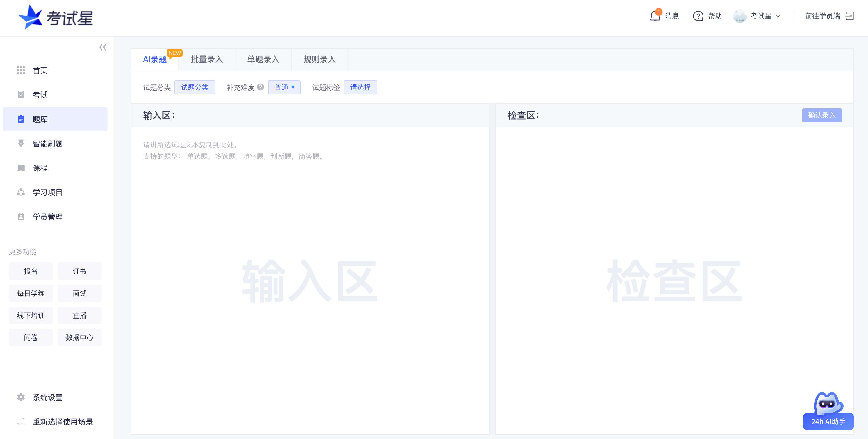Switch to the 规则录入 tab

[x=319, y=60]
